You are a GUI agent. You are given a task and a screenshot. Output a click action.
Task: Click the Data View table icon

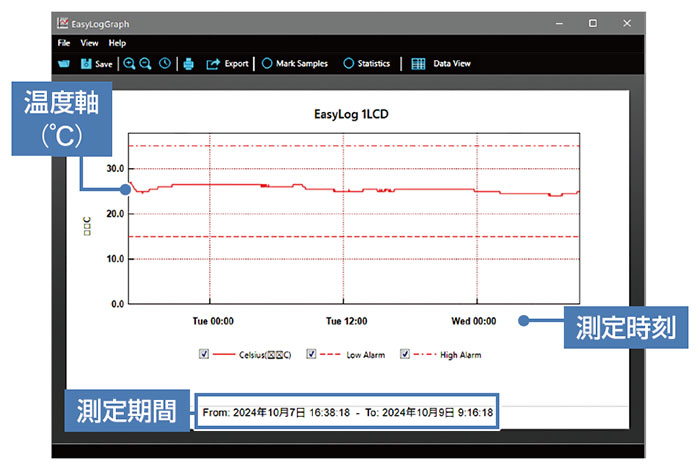[x=418, y=64]
